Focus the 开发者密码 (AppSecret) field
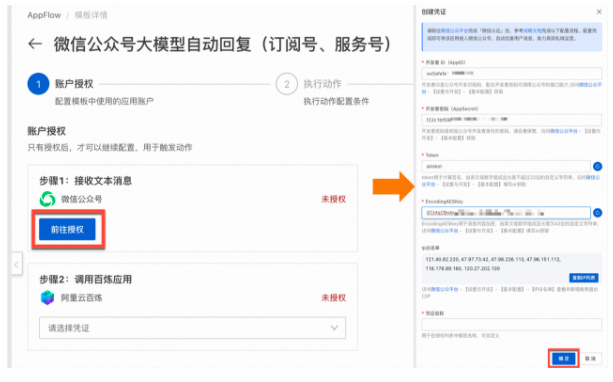Image resolution: width=613 pixels, height=382 pixels. tap(511, 119)
